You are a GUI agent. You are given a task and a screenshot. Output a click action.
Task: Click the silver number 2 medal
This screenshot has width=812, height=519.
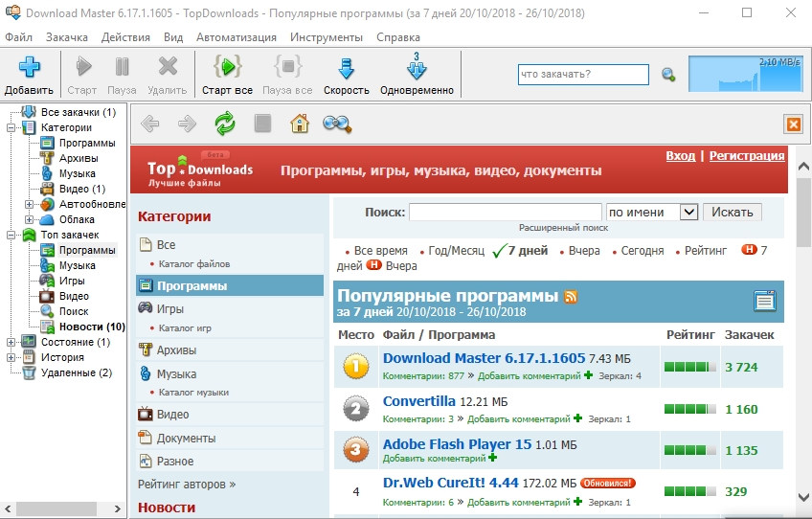click(356, 409)
